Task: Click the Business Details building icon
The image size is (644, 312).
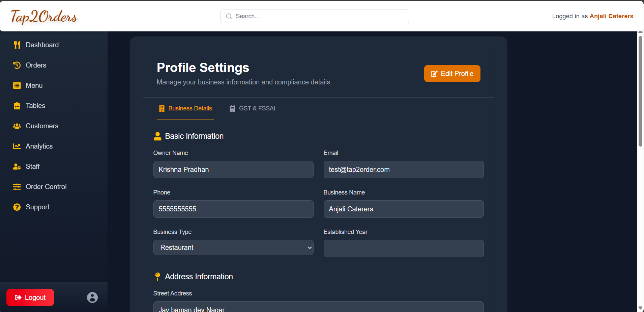Action: 162,108
